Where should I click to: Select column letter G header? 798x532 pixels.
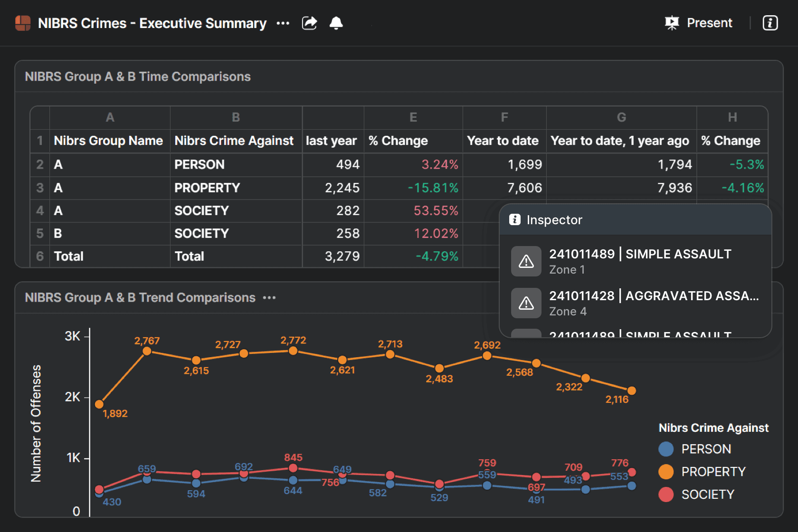[x=621, y=117]
